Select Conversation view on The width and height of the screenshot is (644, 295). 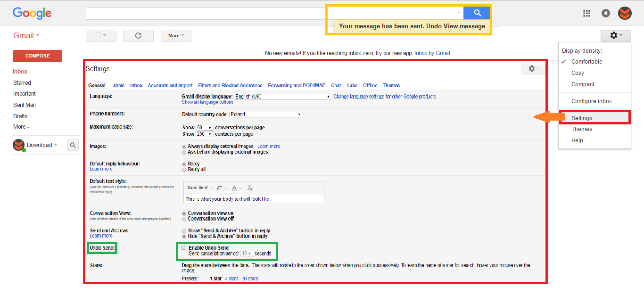(184, 213)
